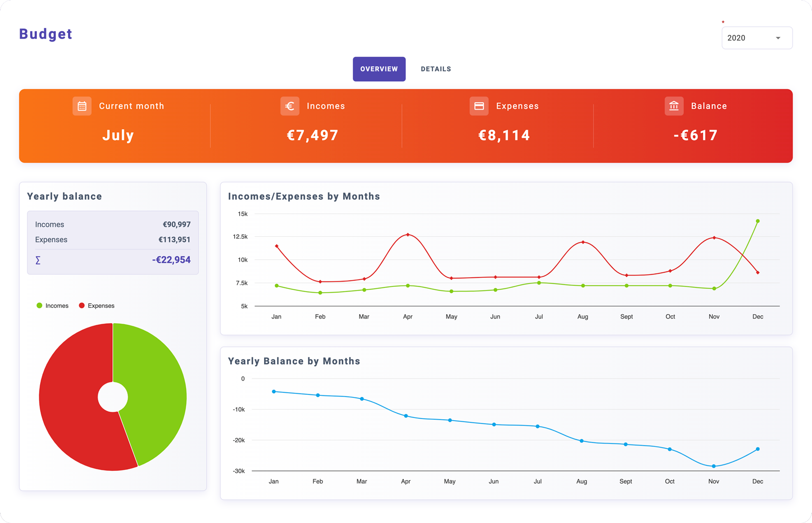Image resolution: width=812 pixels, height=523 pixels.
Task: Click the €8,114 expenses value
Action: tap(504, 135)
